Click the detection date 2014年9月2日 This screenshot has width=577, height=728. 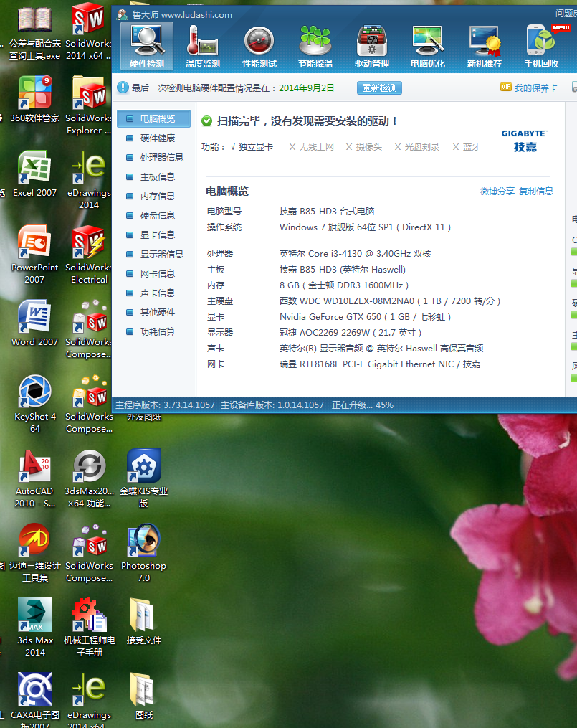[x=306, y=88]
